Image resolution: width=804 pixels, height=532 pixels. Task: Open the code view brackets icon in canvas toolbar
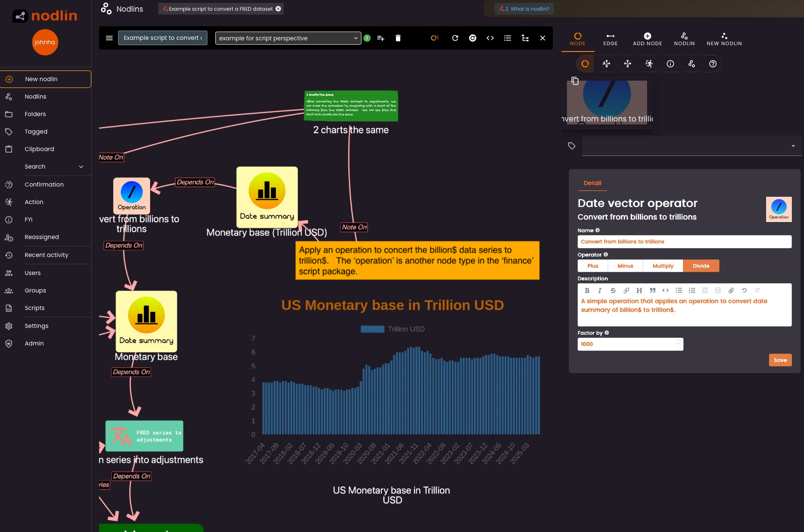490,38
